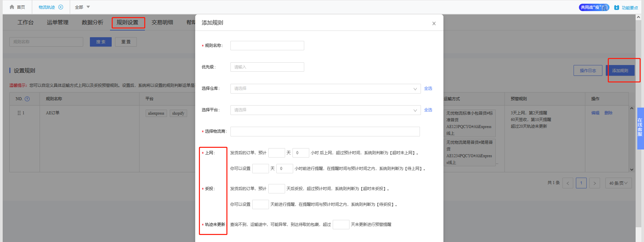Click the 在线客服 side widget
644x242 pixels.
pyautogui.click(x=640, y=127)
